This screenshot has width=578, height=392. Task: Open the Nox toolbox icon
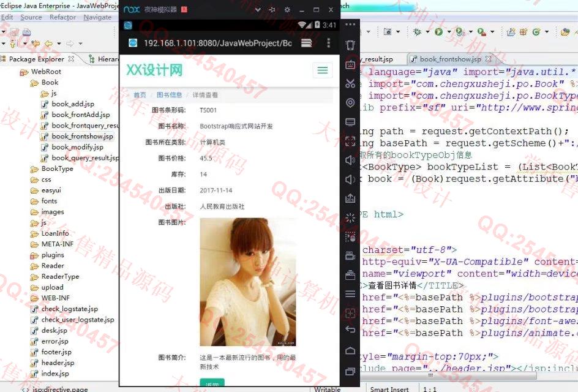[x=350, y=275]
